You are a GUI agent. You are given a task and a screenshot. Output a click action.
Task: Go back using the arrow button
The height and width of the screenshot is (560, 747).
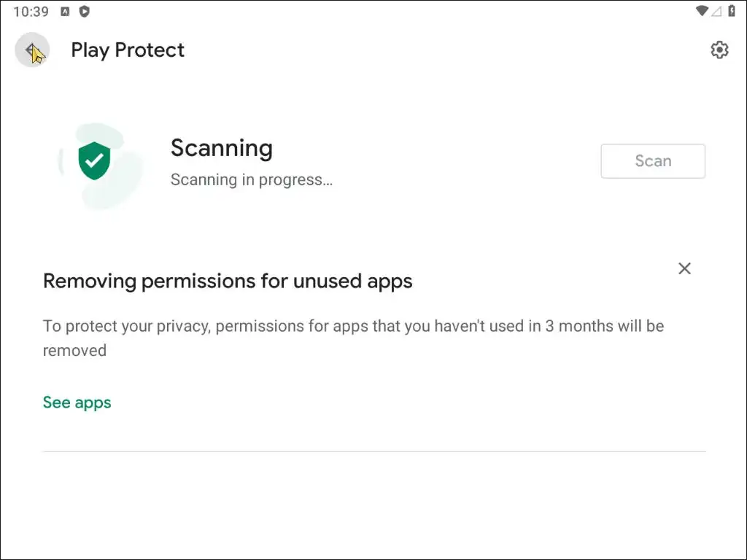[31, 50]
